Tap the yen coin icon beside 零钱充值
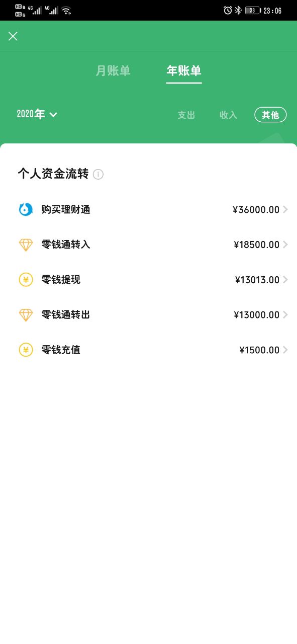Viewport: 297px width, 644px height. pyautogui.click(x=26, y=350)
